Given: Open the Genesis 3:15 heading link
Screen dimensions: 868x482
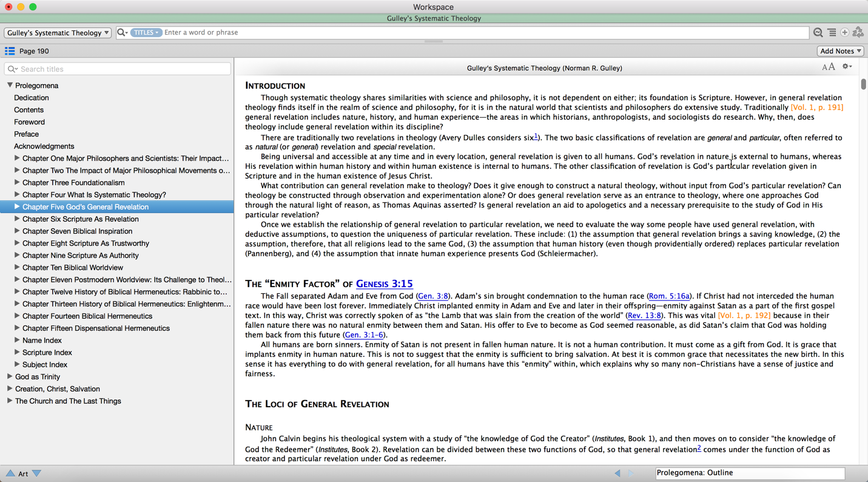Looking at the screenshot, I should [x=384, y=283].
